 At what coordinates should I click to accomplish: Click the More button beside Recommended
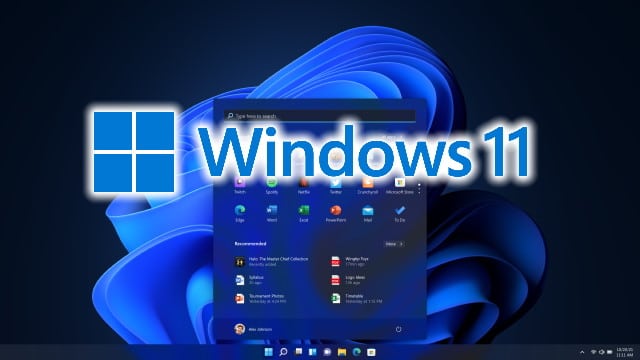pyautogui.click(x=394, y=244)
